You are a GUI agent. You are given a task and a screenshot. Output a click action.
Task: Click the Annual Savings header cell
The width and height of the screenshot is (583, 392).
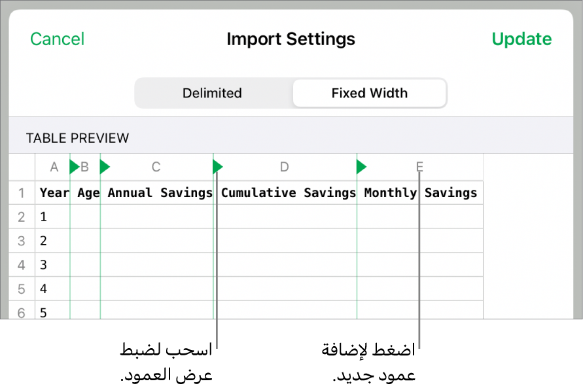pos(160,193)
